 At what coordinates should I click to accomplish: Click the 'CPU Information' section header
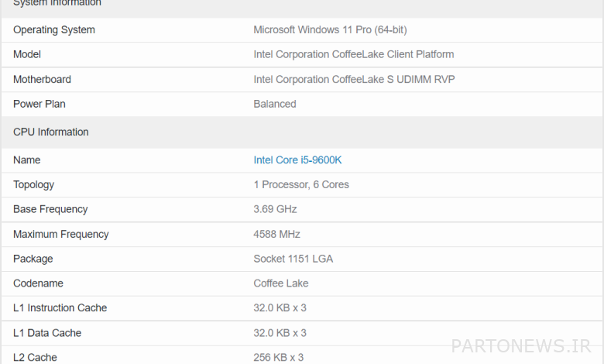(x=51, y=132)
